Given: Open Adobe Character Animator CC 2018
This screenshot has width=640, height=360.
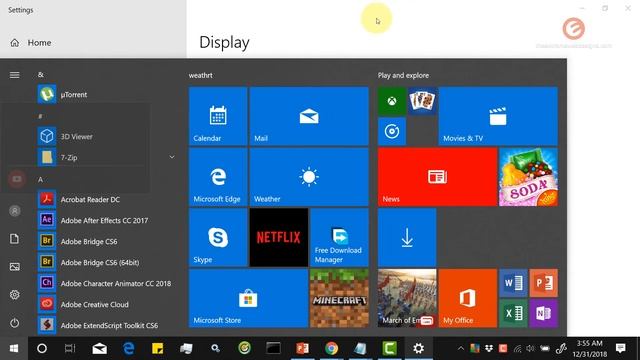Looking at the screenshot, I should [107, 283].
